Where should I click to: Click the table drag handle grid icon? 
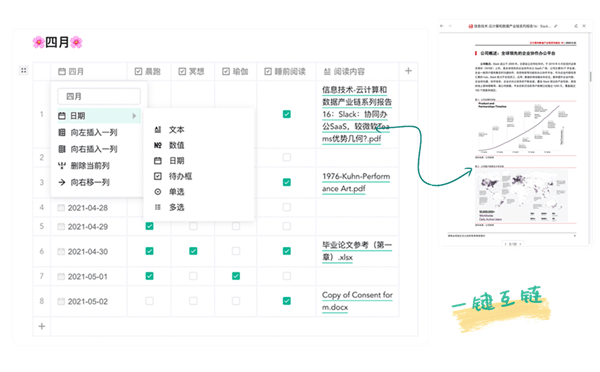click(24, 70)
